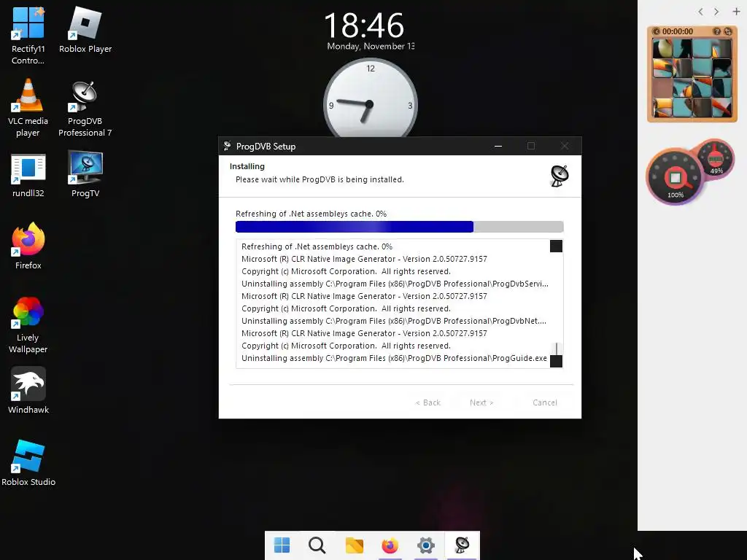Viewport: 747px width, 560px height.
Task: Open File Explorer from the taskbar
Action: (354, 545)
